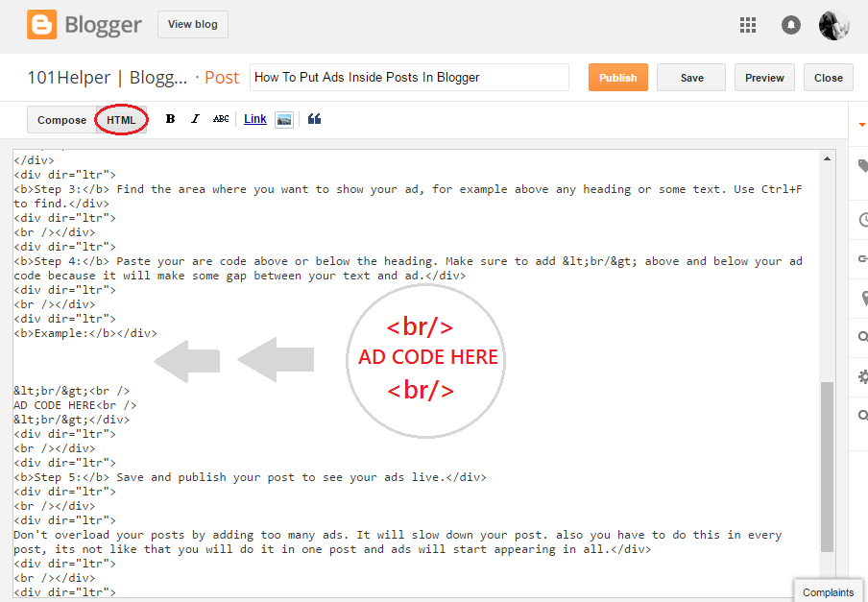Click the 'Step 5:' Save and publish line
This screenshot has width=868, height=602.
[250, 477]
